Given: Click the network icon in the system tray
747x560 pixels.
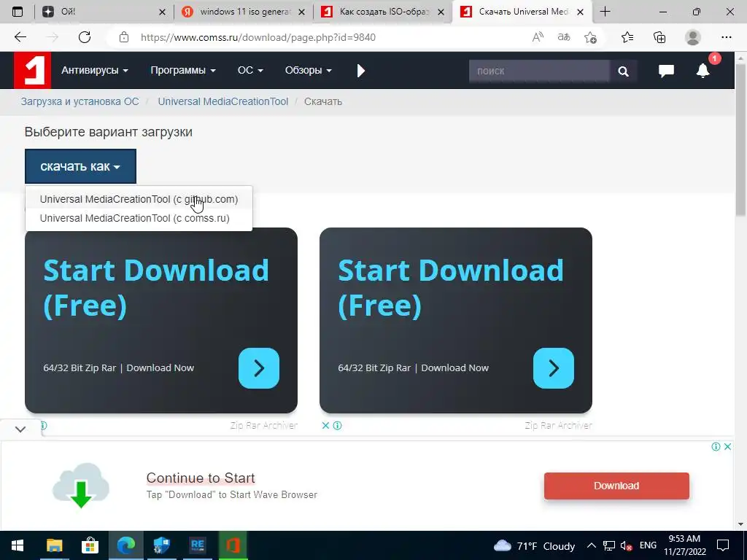Looking at the screenshot, I should (609, 545).
